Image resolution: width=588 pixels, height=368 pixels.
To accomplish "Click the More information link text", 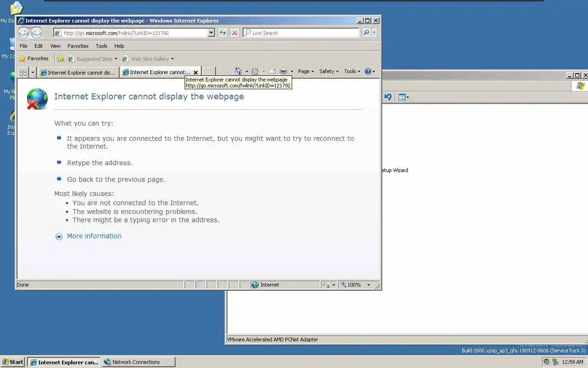I will click(x=94, y=236).
